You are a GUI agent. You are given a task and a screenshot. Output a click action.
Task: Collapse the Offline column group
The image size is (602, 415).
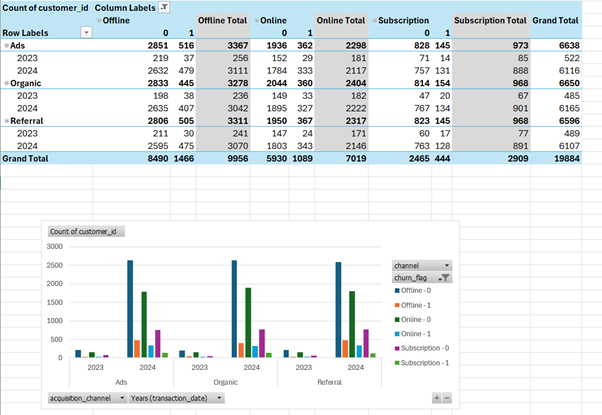[x=98, y=20]
